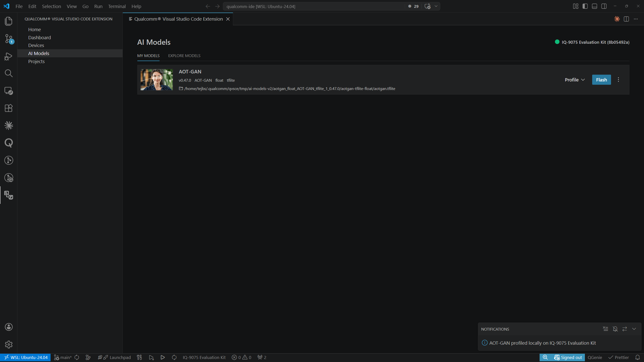
Task: Toggle Do Not Disturb bell in notifications
Action: 615,329
